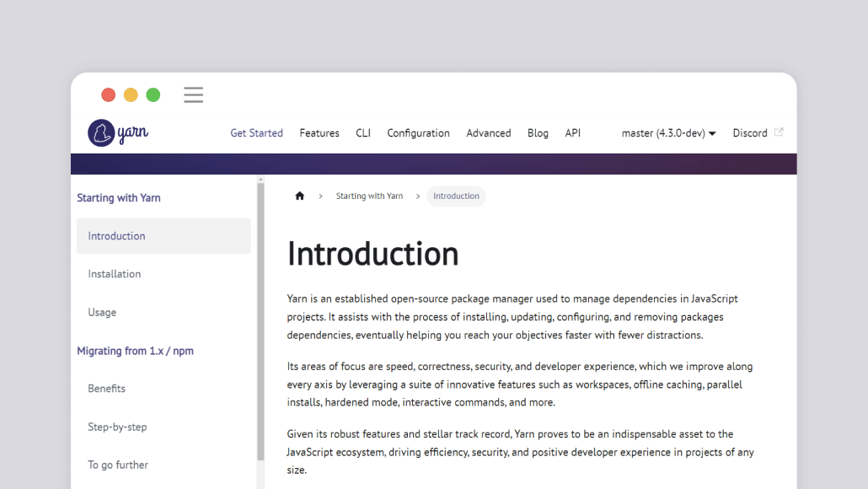Image resolution: width=868 pixels, height=489 pixels.
Task: Click the Starting with Yarn breadcrumb link
Action: coord(369,196)
